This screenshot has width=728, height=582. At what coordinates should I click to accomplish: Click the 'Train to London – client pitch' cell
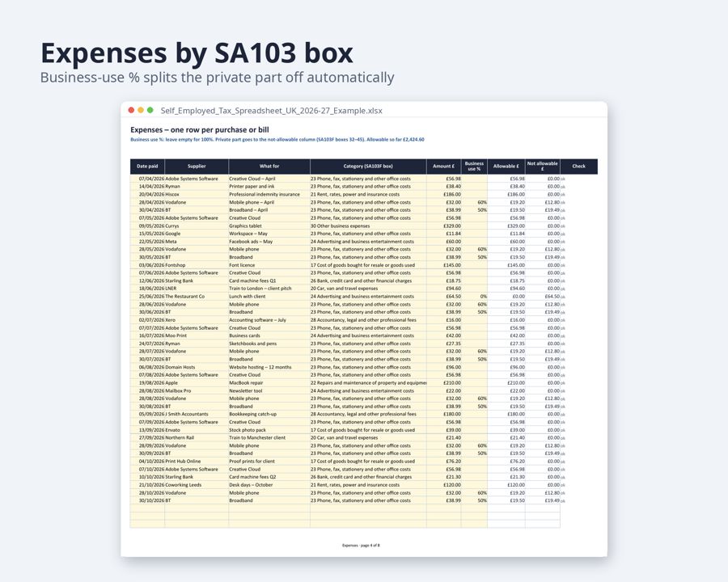269,289
